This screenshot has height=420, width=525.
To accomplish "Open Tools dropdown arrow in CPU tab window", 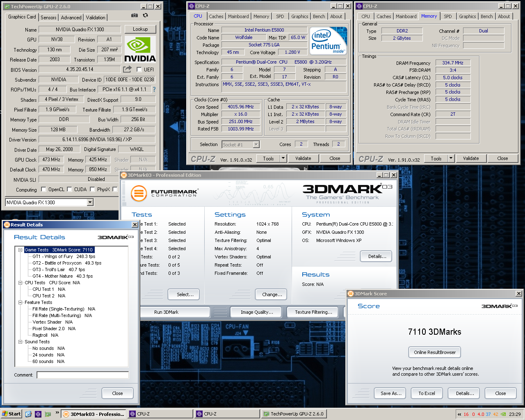I will point(283,158).
